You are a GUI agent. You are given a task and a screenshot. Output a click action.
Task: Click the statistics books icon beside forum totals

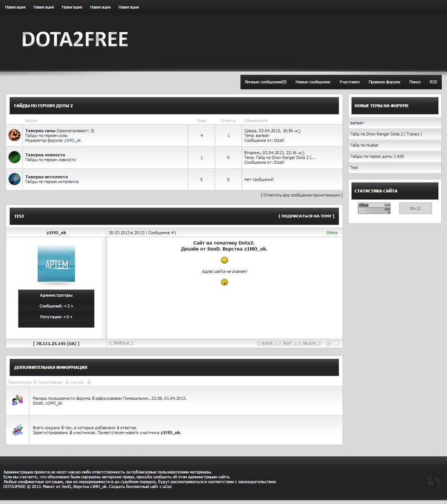tap(17, 429)
